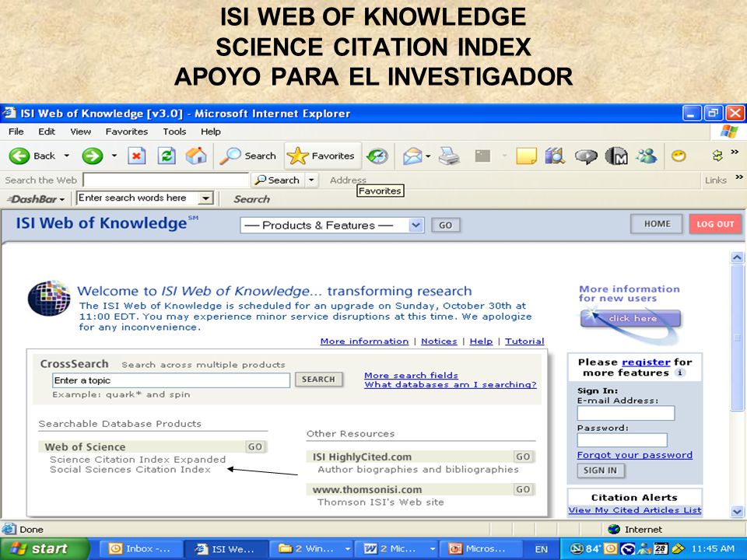Expand the Mail button dropdown arrow

(428, 156)
